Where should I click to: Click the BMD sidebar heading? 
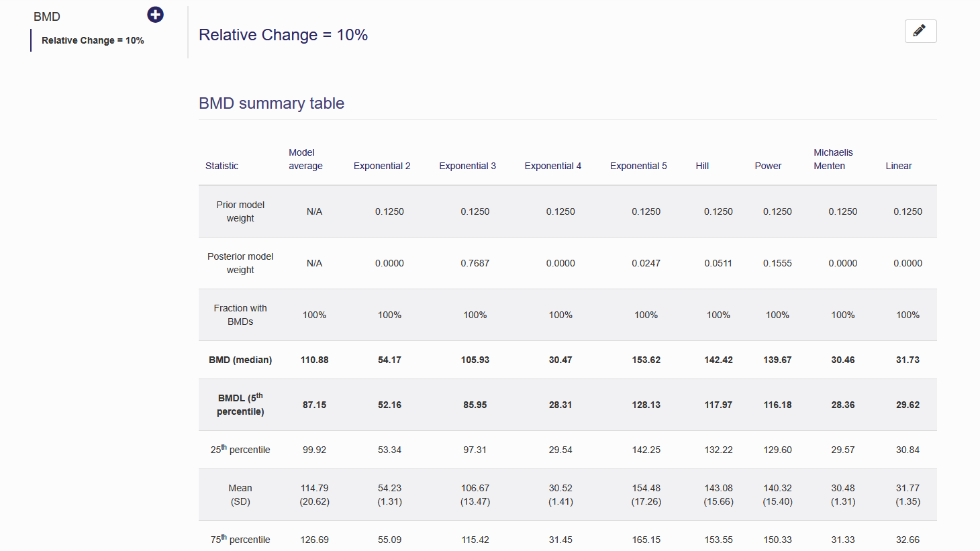[47, 17]
